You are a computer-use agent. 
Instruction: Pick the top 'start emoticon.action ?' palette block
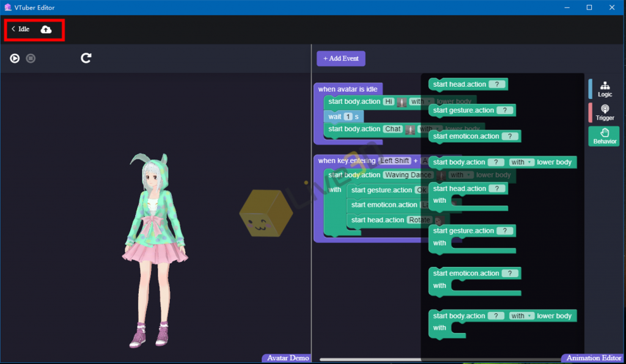point(474,136)
